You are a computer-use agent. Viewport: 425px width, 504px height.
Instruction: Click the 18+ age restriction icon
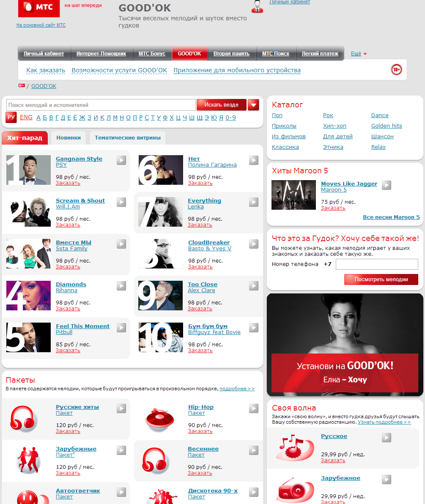tap(396, 70)
